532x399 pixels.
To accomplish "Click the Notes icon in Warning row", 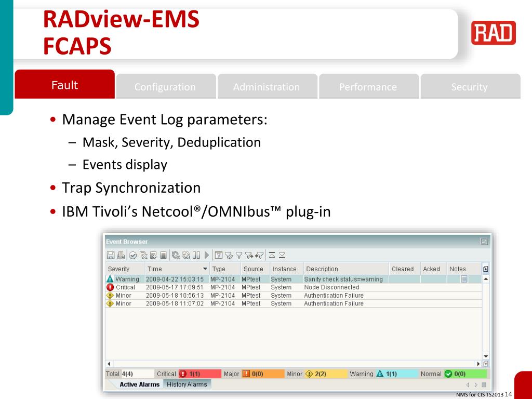I will point(464,279).
